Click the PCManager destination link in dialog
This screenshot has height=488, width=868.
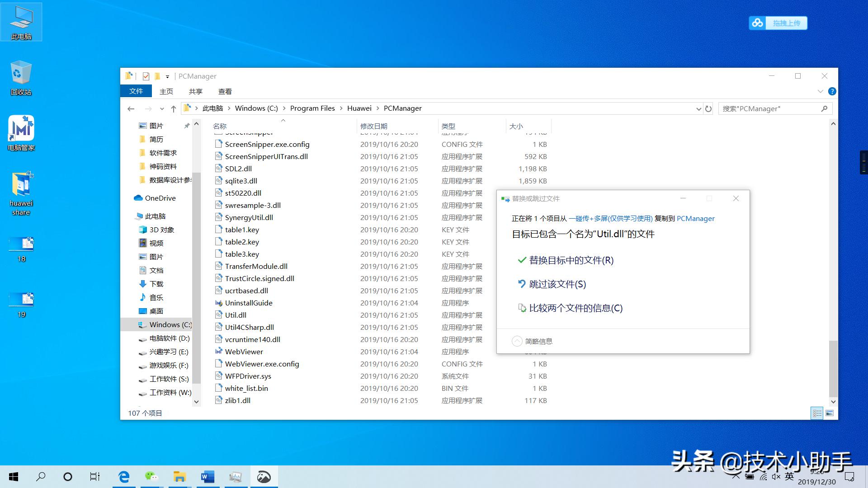coord(695,218)
